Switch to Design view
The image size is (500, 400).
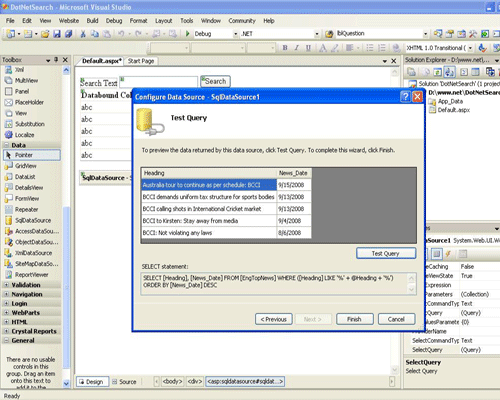[92, 382]
